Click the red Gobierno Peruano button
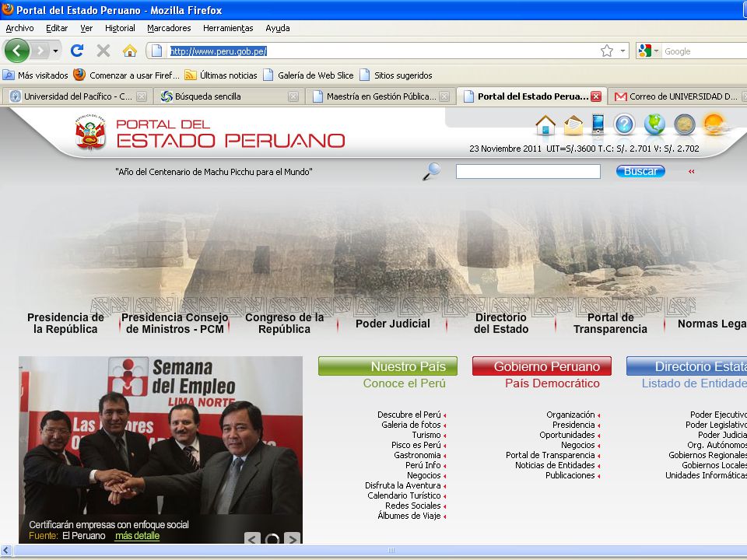Viewport: 747px width, 560px height. tap(542, 366)
